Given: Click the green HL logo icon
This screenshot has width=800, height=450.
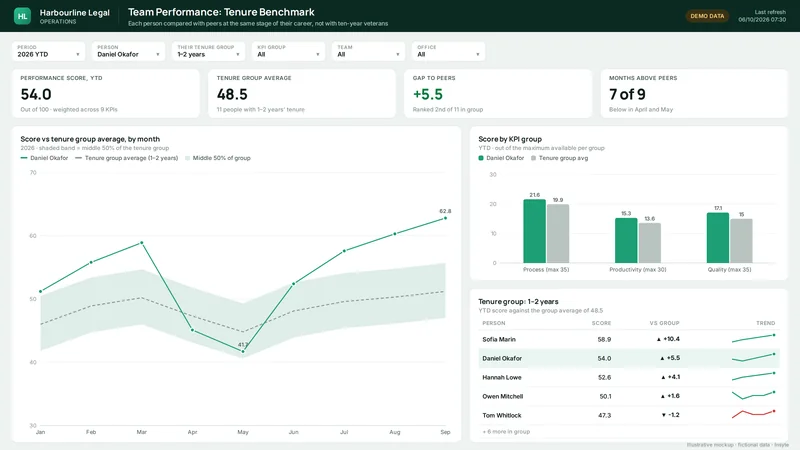Looking at the screenshot, I should coord(22,16).
